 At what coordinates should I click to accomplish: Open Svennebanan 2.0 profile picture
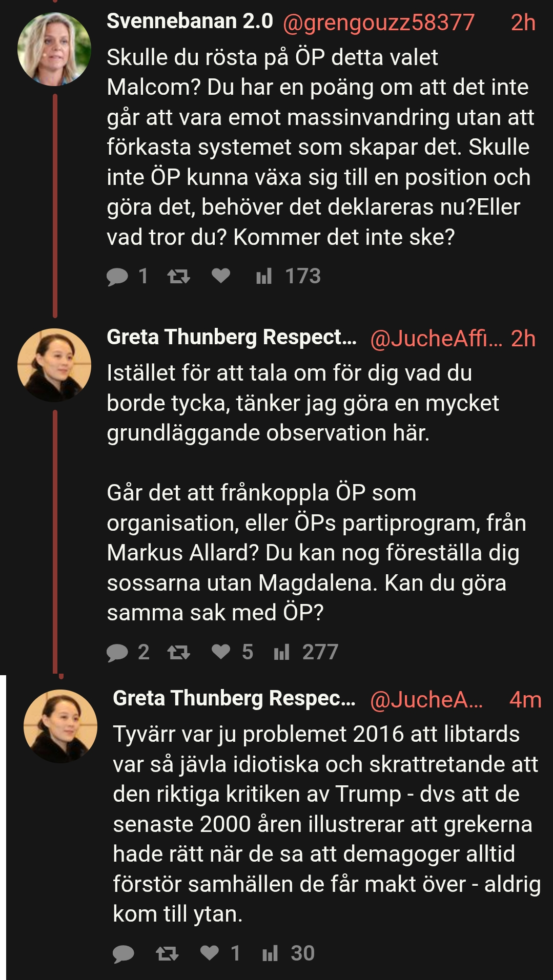(54, 49)
